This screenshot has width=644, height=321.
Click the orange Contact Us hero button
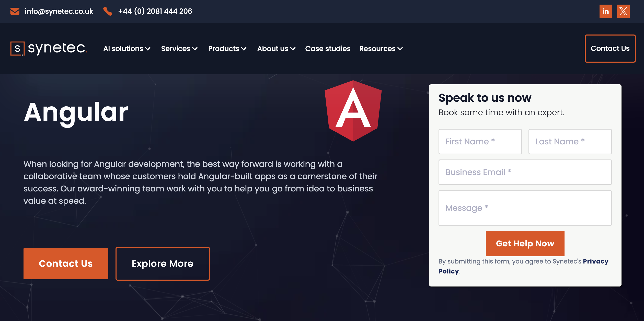point(66,263)
